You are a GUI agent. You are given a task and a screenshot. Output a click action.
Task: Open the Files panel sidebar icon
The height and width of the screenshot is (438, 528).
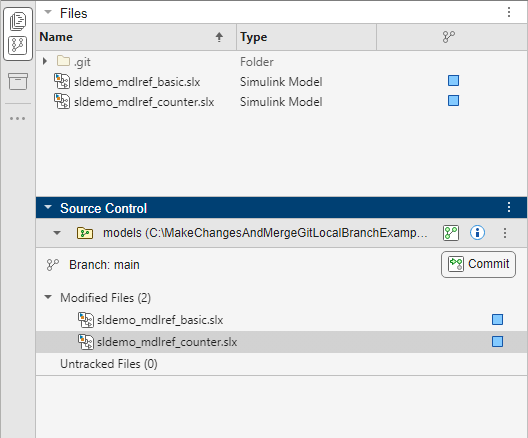[x=18, y=21]
